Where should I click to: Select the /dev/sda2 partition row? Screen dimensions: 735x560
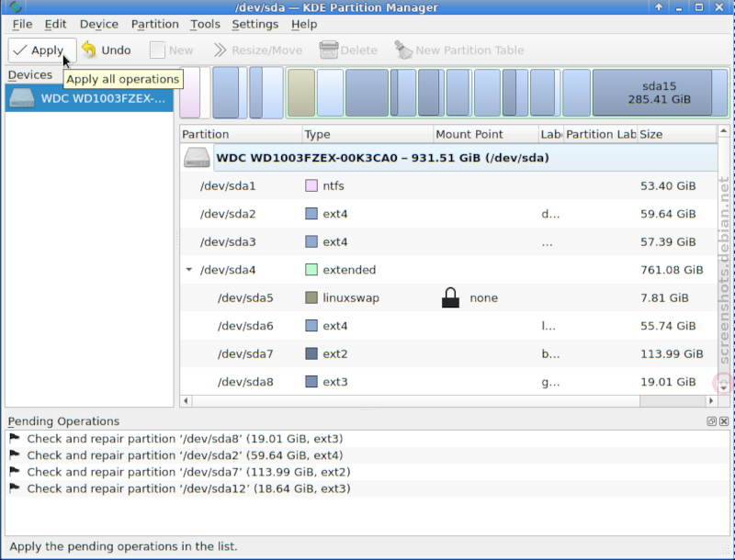click(448, 214)
